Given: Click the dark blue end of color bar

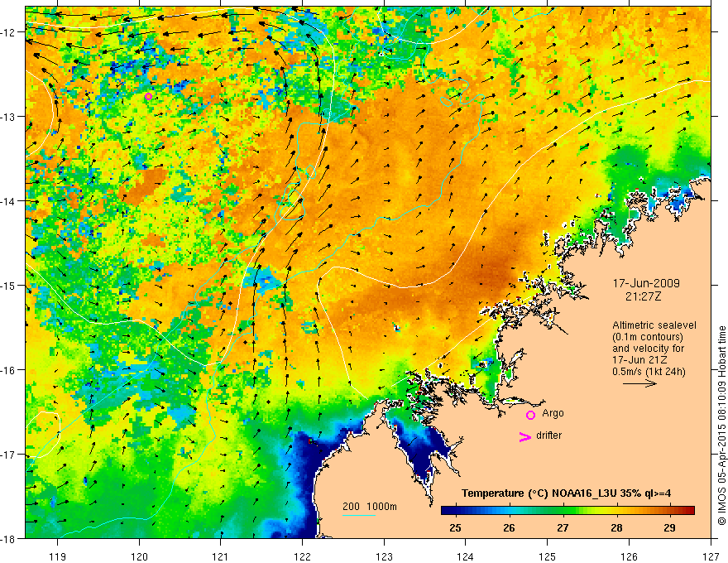Looking at the screenshot, I should (447, 511).
